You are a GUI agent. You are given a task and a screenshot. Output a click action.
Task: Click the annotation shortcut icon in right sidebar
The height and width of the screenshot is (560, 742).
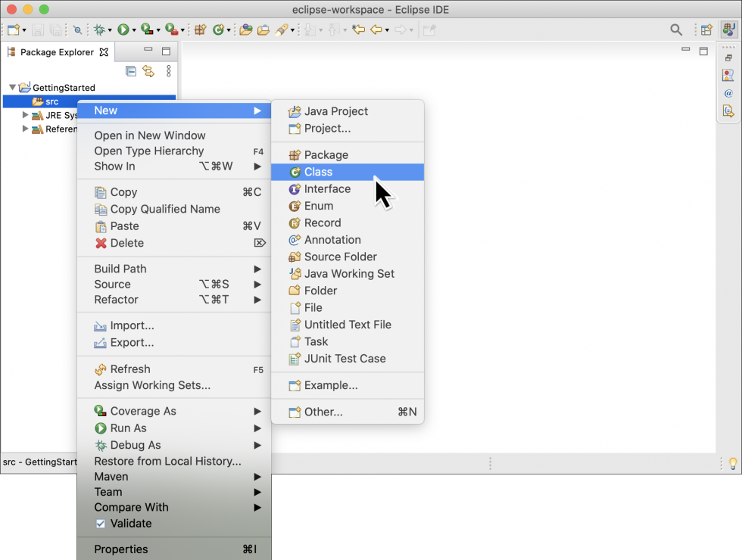pyautogui.click(x=728, y=93)
